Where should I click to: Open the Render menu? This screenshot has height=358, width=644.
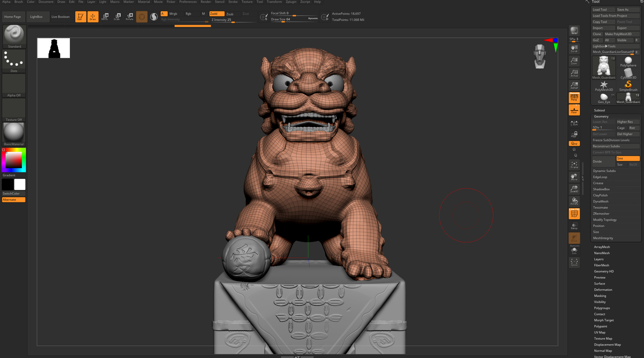(x=205, y=2)
